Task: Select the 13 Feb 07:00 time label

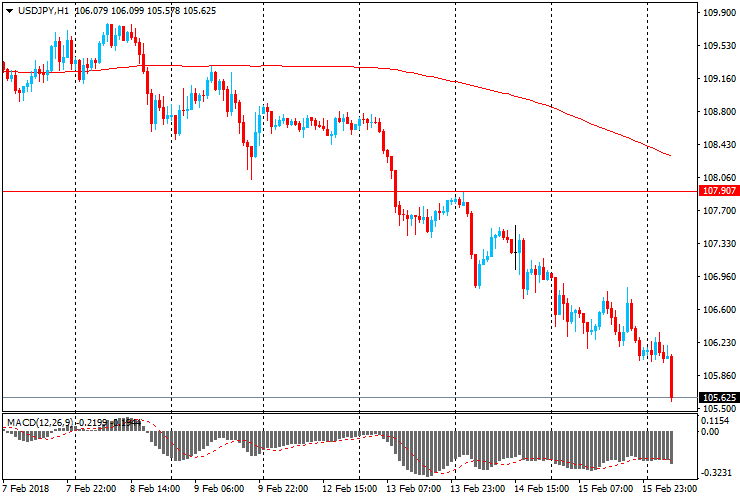Action: click(x=413, y=489)
